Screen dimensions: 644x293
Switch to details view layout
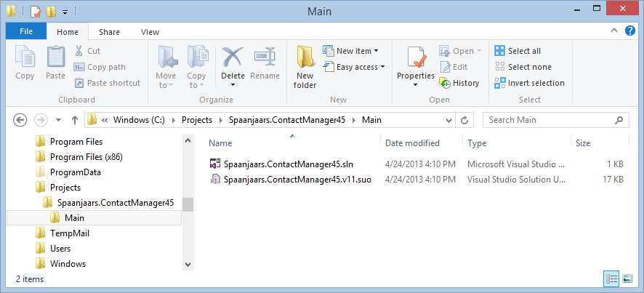(x=611, y=278)
